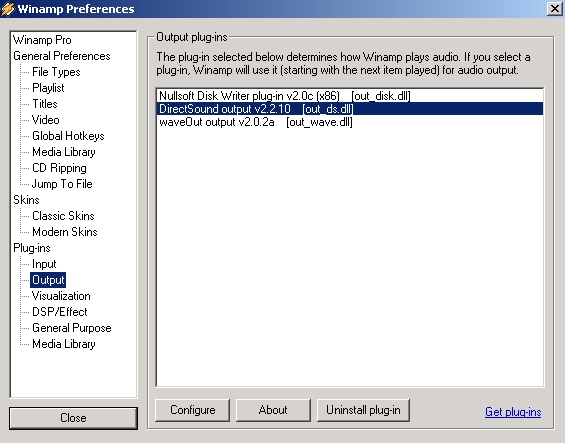Open the File Types preferences page

click(x=56, y=72)
